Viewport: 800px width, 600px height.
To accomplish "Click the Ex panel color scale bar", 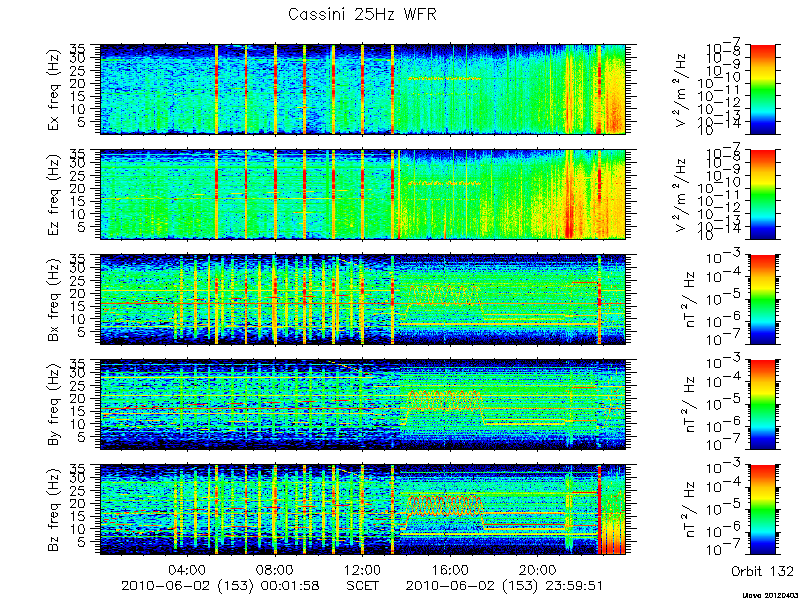I will 762,89.
